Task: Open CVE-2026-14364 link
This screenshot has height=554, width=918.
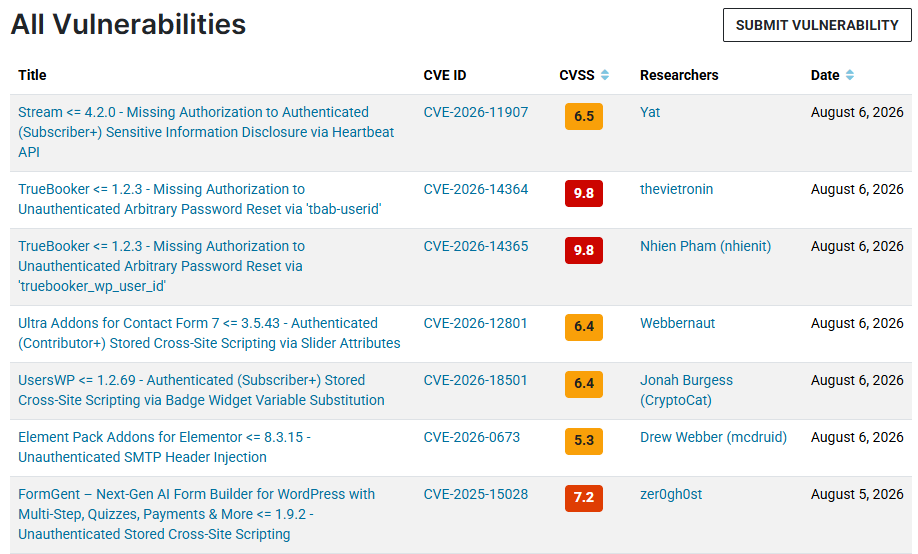Action: click(x=475, y=189)
